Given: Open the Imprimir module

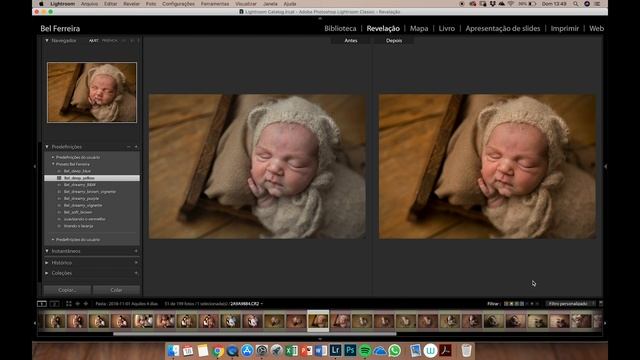Looking at the screenshot, I should (x=564, y=29).
